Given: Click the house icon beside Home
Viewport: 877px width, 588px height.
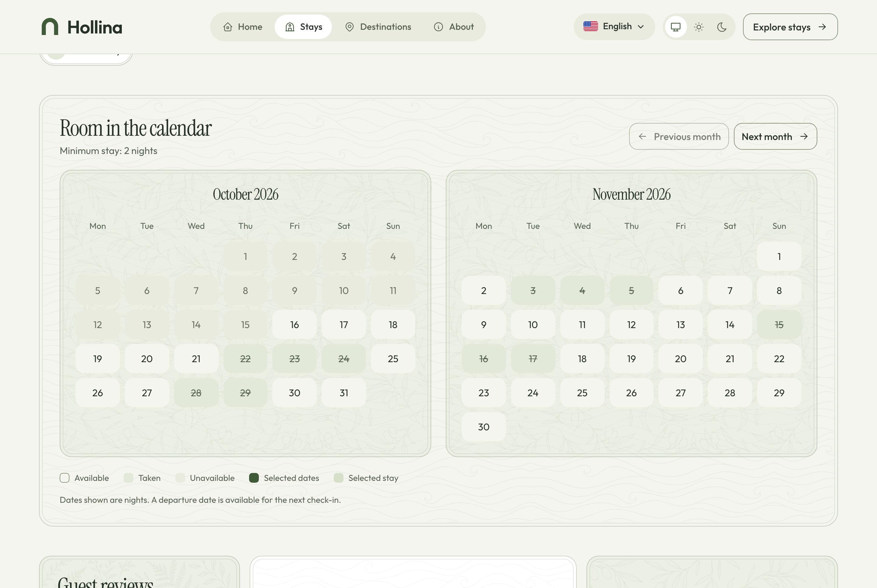Looking at the screenshot, I should coord(228,27).
